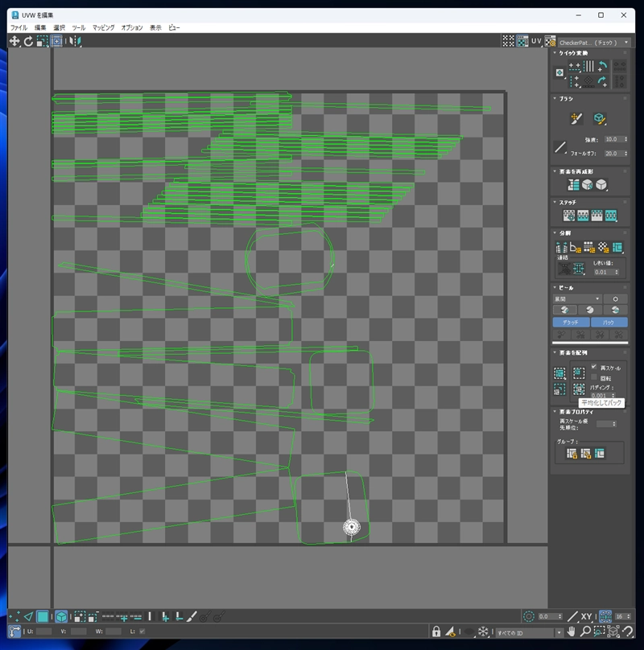Click the デタッチ button

tap(570, 322)
